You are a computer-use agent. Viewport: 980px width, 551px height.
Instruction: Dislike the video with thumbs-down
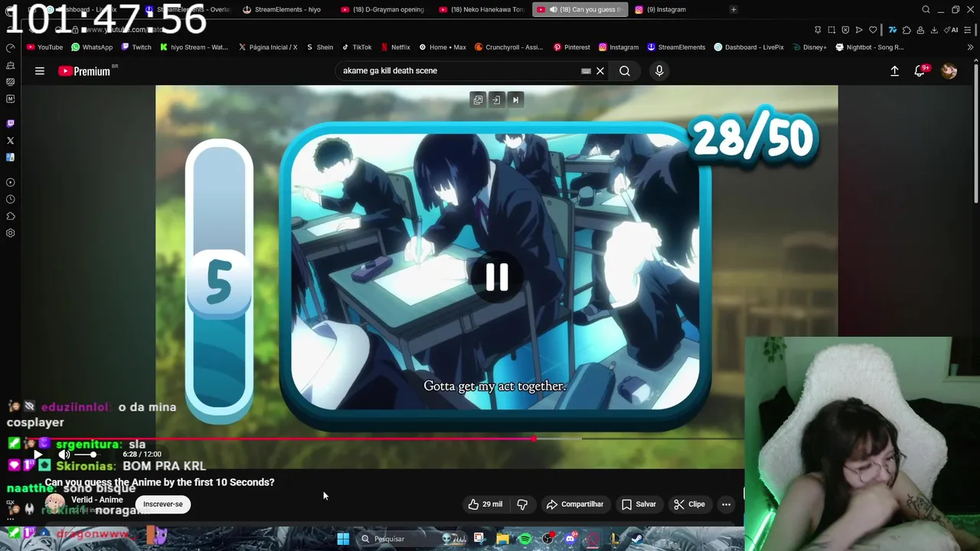[523, 504]
